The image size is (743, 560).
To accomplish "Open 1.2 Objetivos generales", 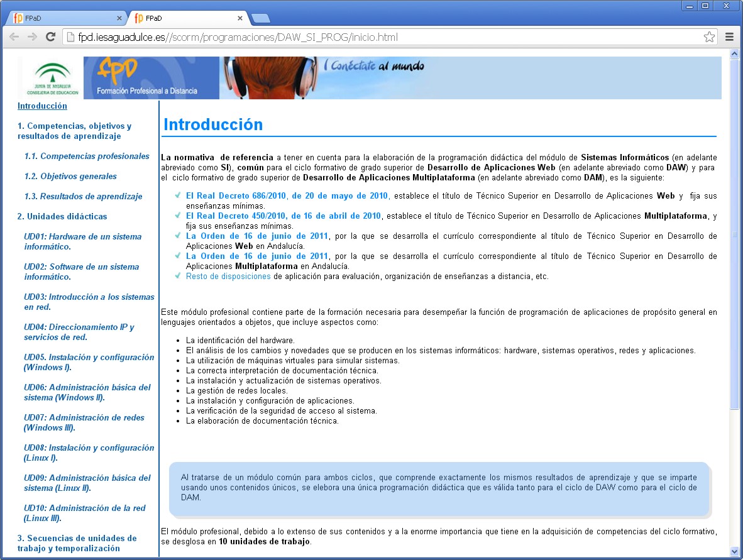I will coord(70,176).
